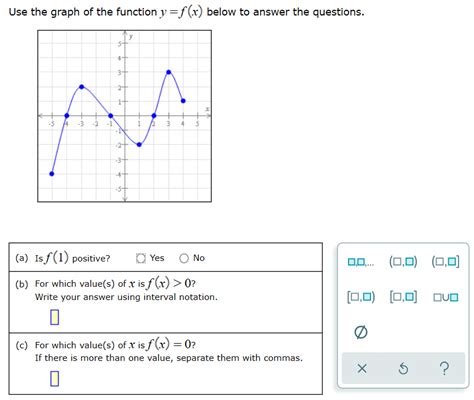Screen dimensions: 474x400
Task: Insert half-open interval template (□,□]
Action: [445, 262]
